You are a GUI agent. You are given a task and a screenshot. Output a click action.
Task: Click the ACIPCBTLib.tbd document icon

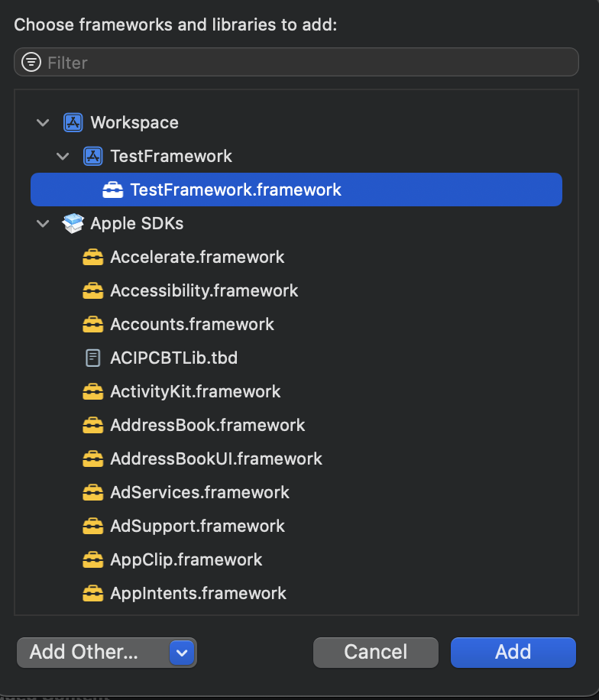click(x=93, y=358)
